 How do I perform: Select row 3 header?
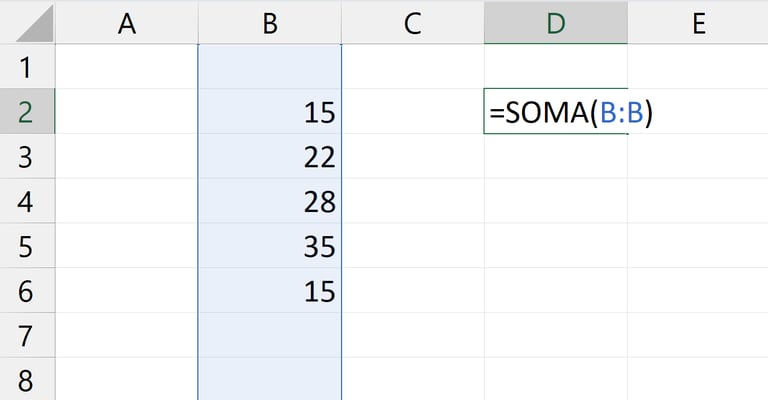(27, 157)
